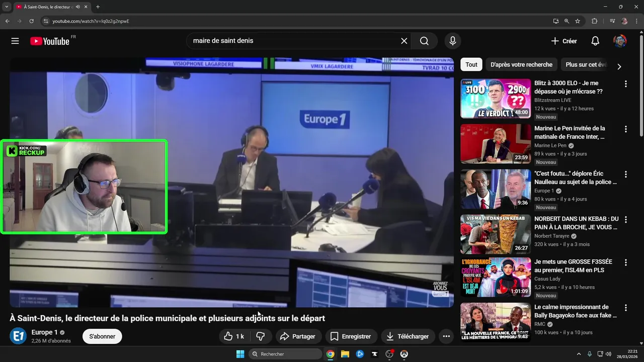
Task: Click the taskbar Rechercher search box
Action: [285, 354]
